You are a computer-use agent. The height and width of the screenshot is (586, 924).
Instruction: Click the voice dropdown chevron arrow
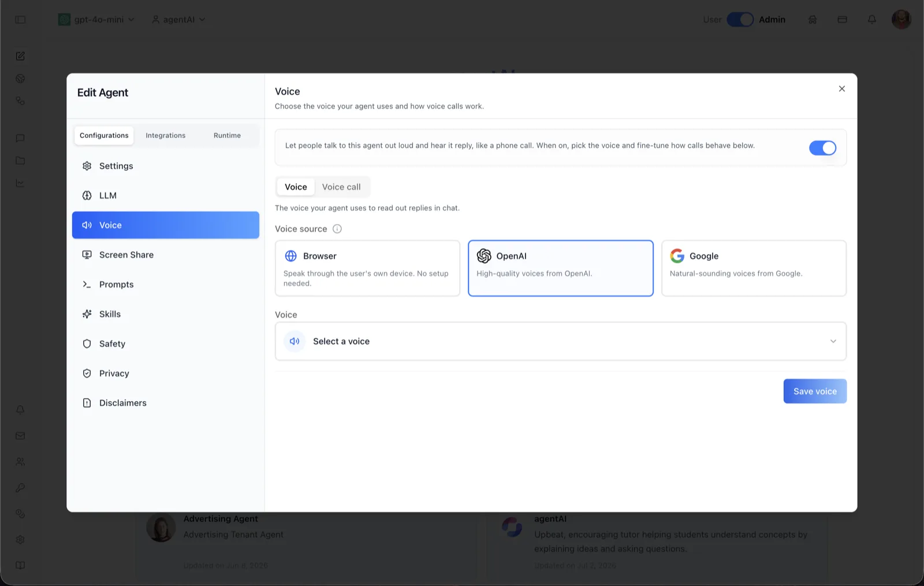[x=833, y=341]
